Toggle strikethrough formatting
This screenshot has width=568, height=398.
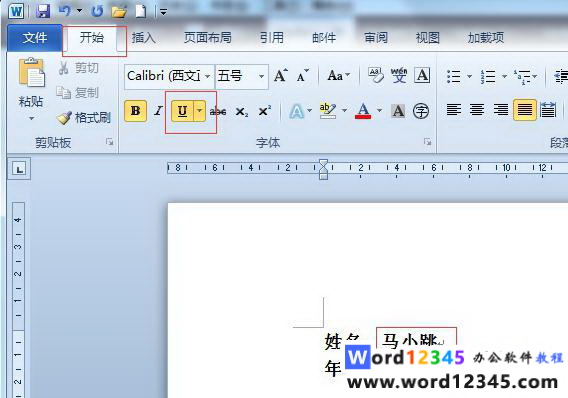point(218,111)
